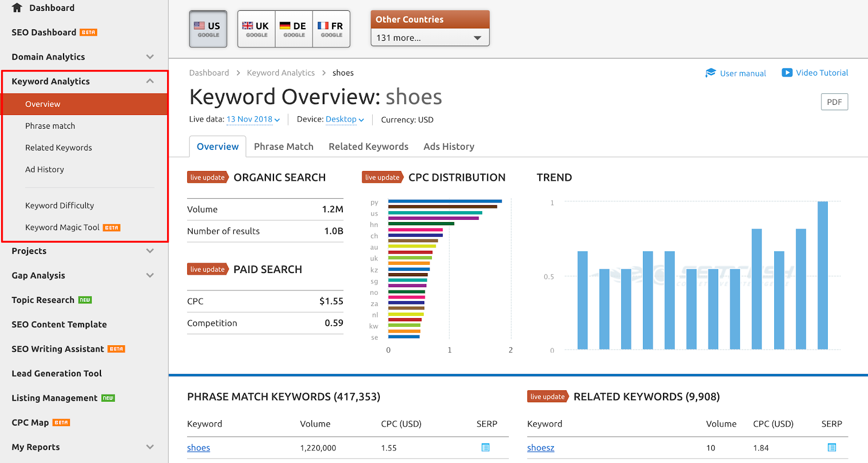Open Topic Research in the sidebar

click(43, 300)
